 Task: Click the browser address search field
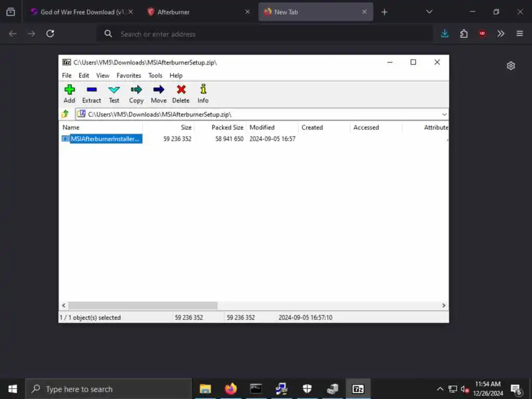pyautogui.click(x=265, y=34)
